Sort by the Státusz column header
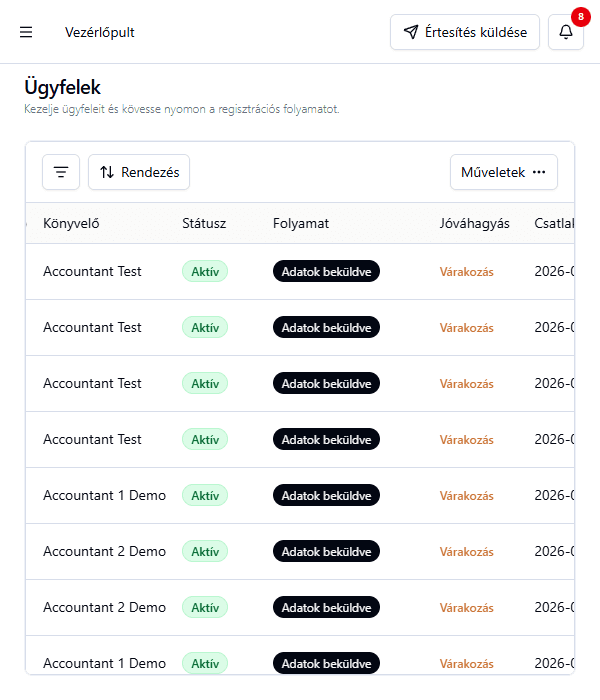 tap(204, 223)
